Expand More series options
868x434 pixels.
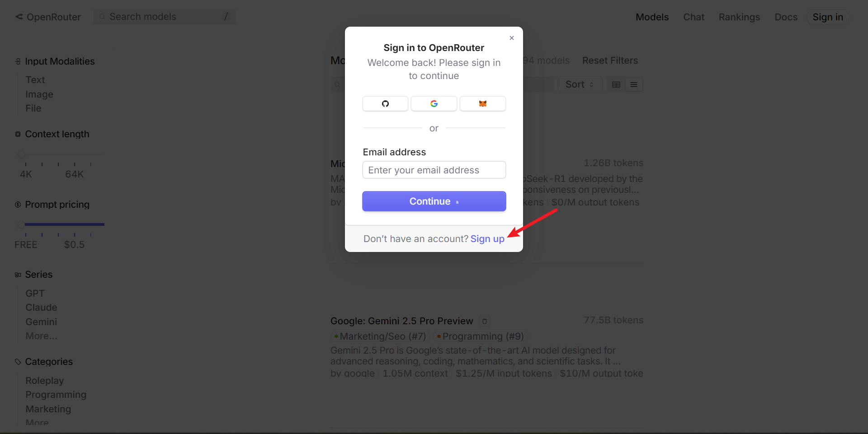(x=41, y=336)
